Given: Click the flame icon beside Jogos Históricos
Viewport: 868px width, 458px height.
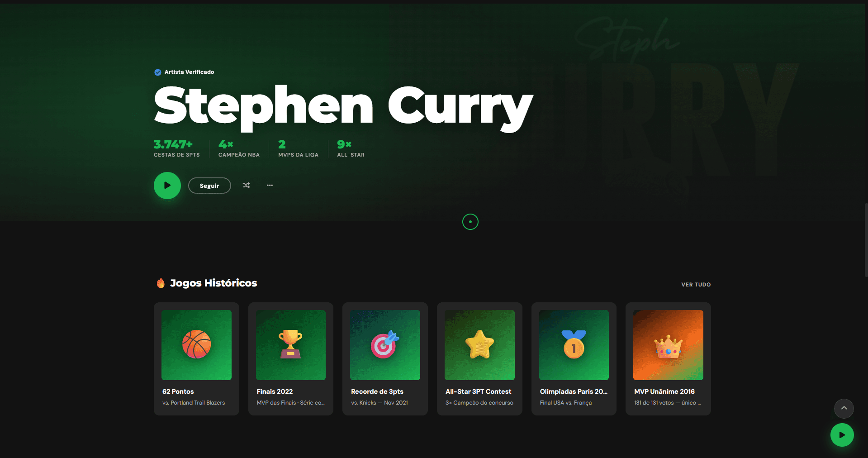Looking at the screenshot, I should [x=161, y=283].
